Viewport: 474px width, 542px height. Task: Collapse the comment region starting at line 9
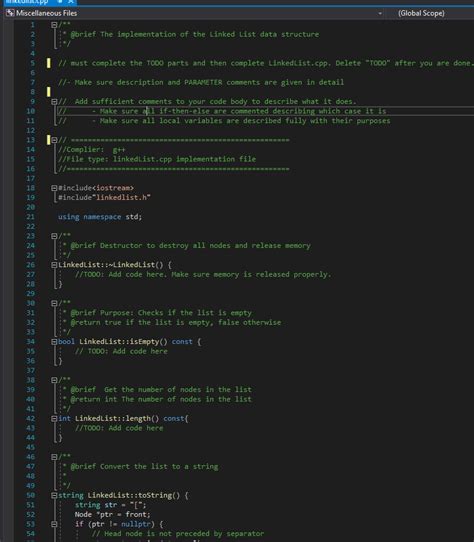tap(54, 101)
